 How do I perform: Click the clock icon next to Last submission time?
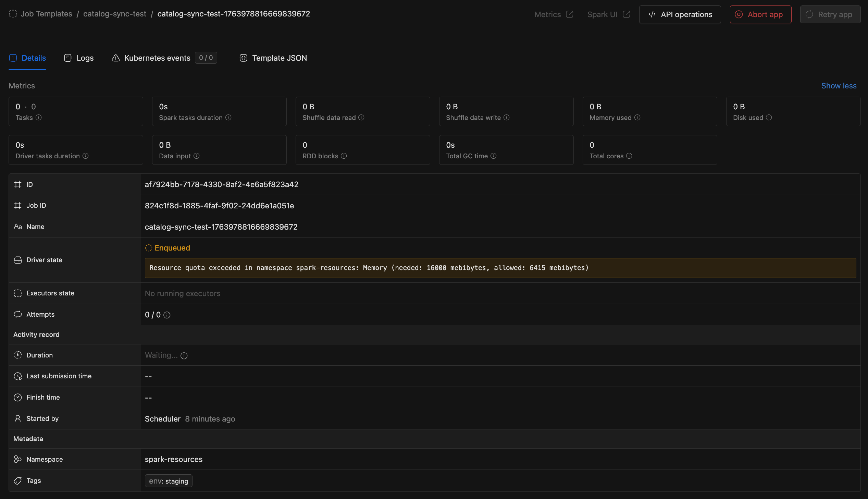coord(18,376)
